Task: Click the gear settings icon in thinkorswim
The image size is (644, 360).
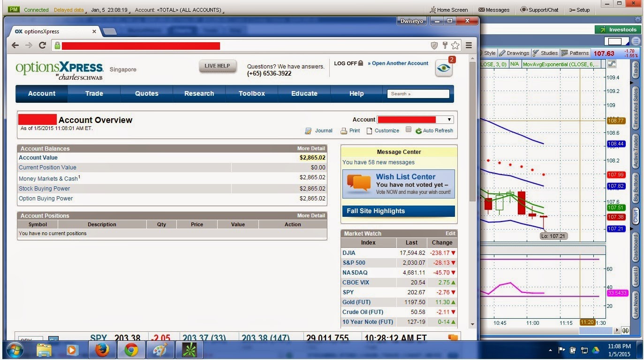Action: point(637,20)
